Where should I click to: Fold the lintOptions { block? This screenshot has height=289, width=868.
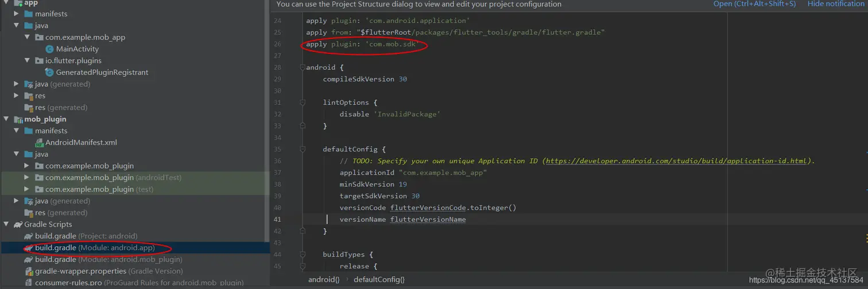[302, 103]
